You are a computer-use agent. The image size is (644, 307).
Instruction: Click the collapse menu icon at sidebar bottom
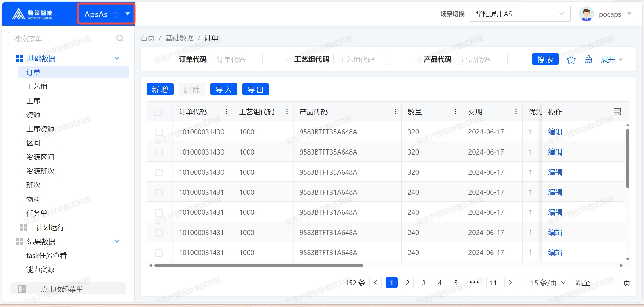[x=22, y=289]
